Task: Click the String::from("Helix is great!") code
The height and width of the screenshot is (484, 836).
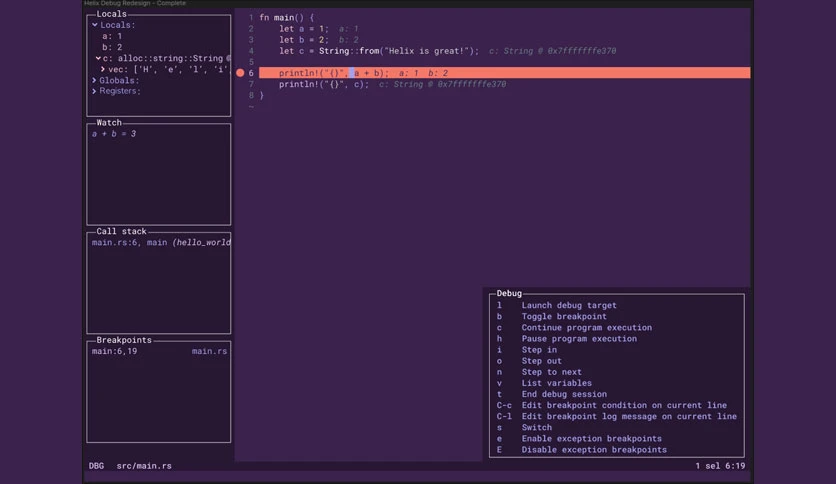Action: (398, 51)
